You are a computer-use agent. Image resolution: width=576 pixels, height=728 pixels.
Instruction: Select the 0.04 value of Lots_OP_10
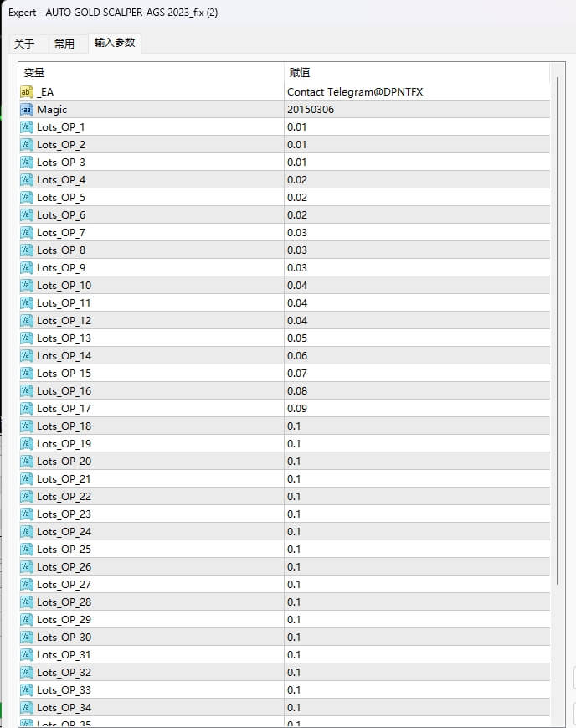click(297, 286)
